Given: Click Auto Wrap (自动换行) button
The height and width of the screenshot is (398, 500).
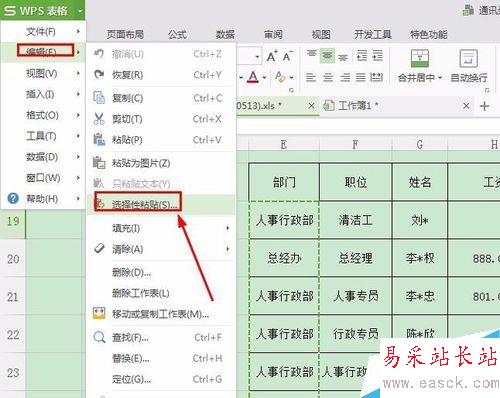Looking at the screenshot, I should click(469, 65).
